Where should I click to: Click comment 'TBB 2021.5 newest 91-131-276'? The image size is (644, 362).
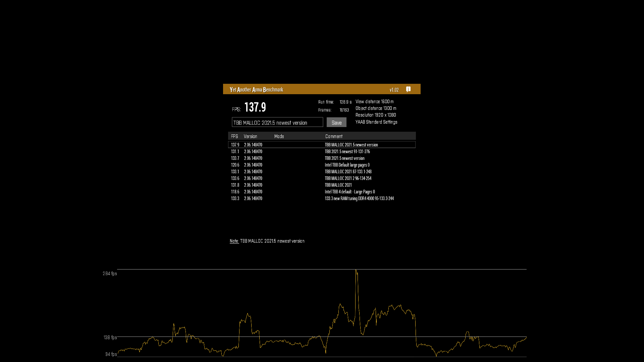pyautogui.click(x=347, y=152)
